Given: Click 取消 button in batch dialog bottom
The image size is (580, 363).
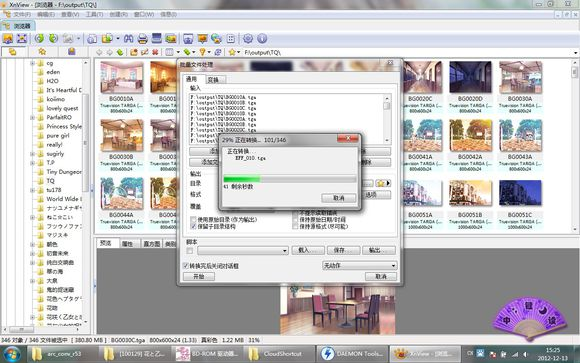Looking at the screenshot, I should [381, 276].
